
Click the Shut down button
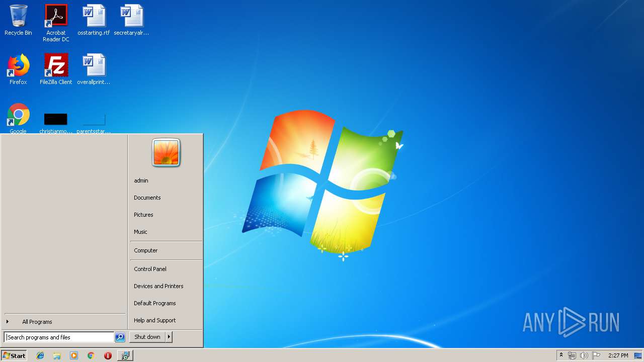point(147,337)
